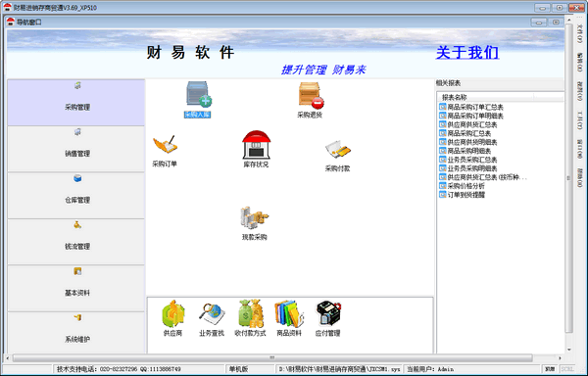Click the left arrow of the horizontal scrollbar

click(8, 358)
